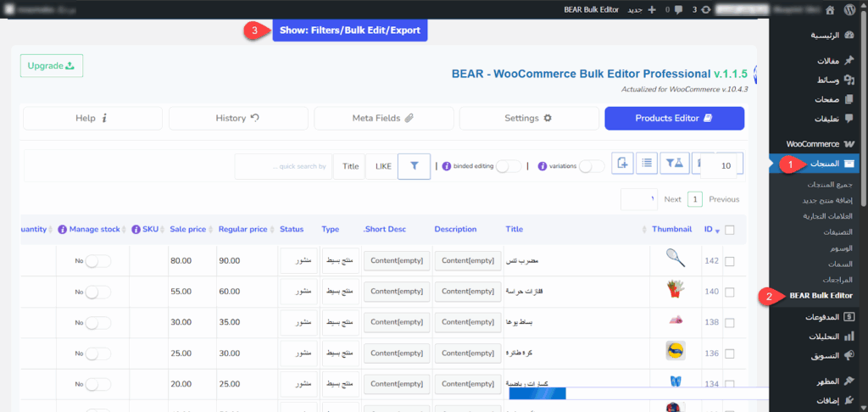Open the LIKE search mode dropdown
This screenshot has height=412, width=868.
pyautogui.click(x=382, y=166)
